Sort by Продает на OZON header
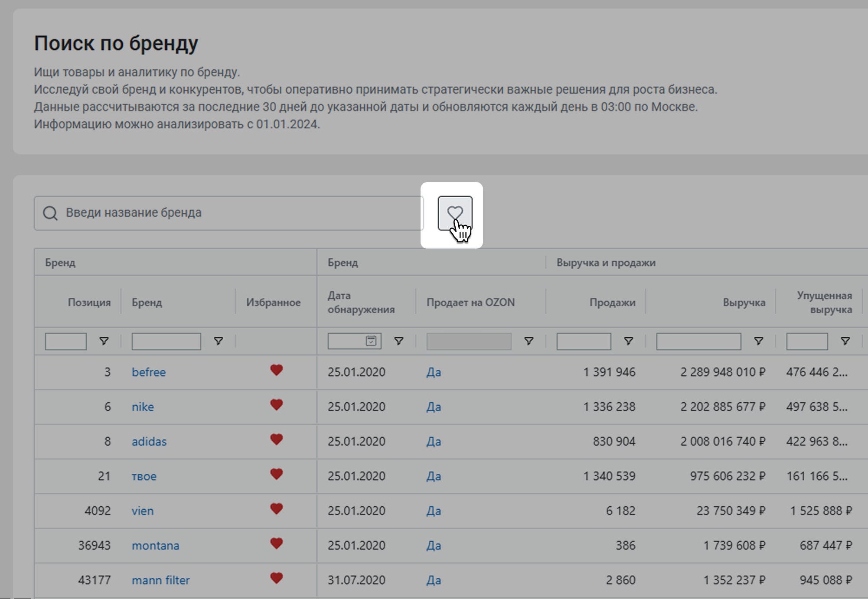The height and width of the screenshot is (599, 868). pyautogui.click(x=471, y=302)
